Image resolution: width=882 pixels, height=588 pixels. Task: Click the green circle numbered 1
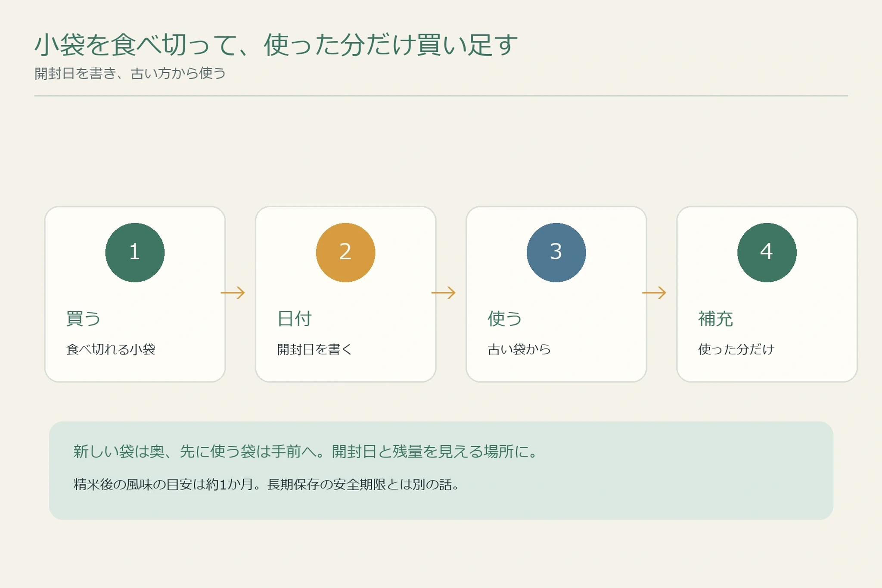(135, 252)
